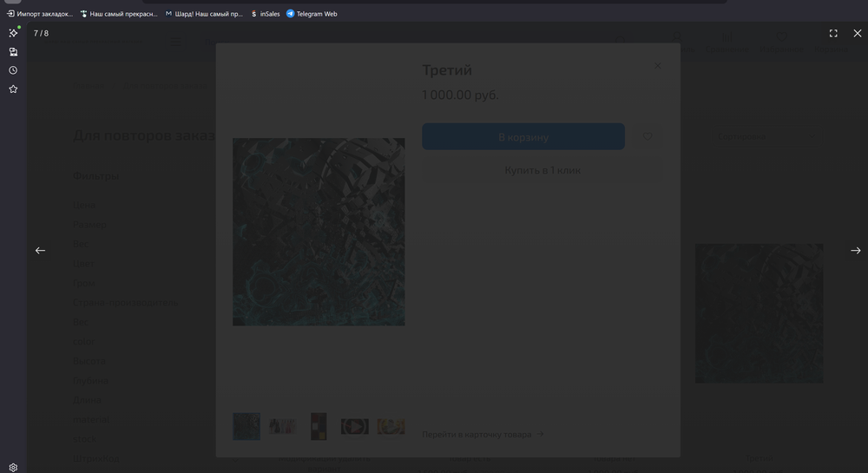The height and width of the screenshot is (473, 868).
Task: Open the inSales bookmark
Action: 266,14
